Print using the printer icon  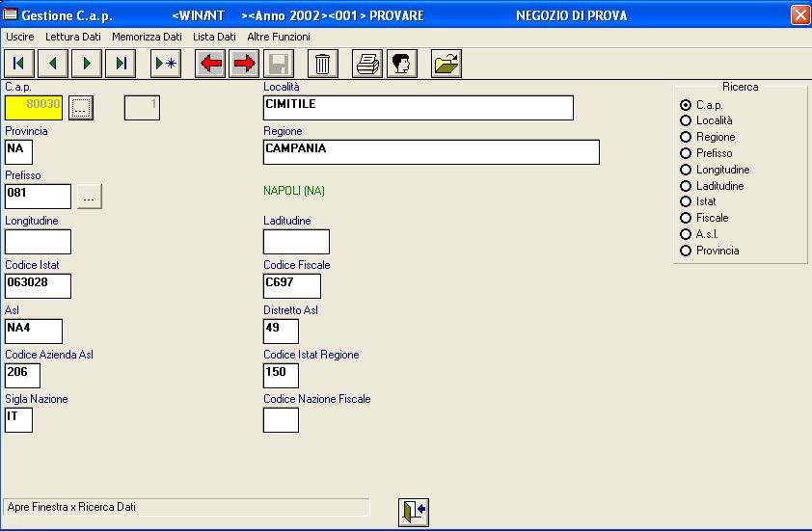367,64
